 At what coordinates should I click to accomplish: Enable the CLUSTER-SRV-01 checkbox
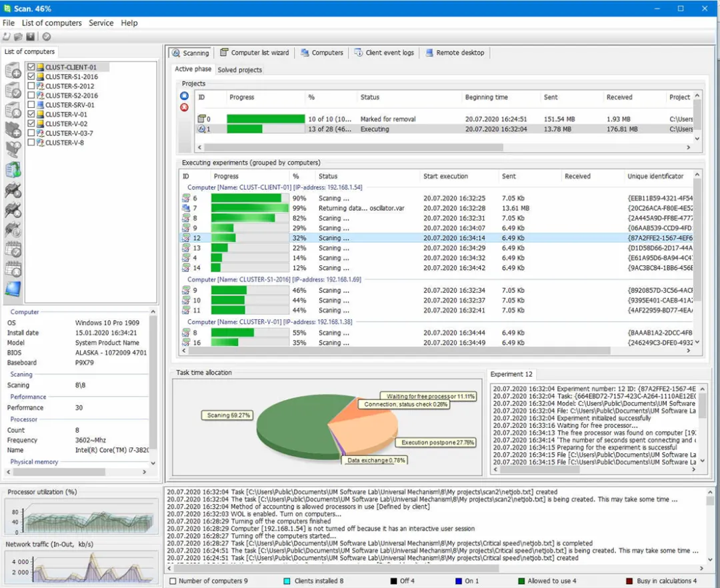tap(31, 105)
